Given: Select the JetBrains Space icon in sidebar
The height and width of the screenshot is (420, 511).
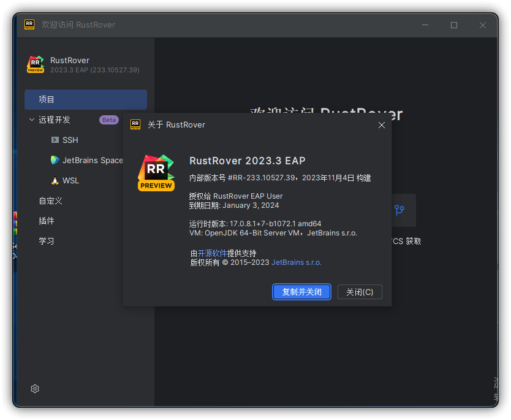Looking at the screenshot, I should 56,160.
